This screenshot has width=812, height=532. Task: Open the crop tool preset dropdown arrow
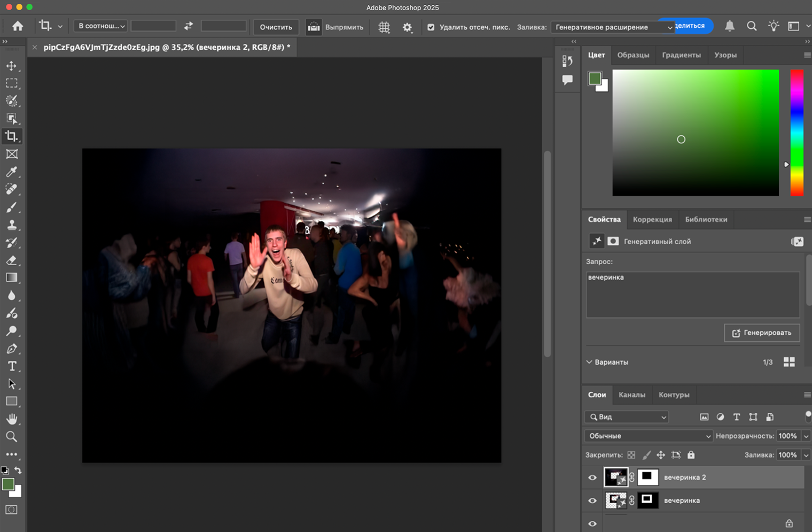pos(60,26)
